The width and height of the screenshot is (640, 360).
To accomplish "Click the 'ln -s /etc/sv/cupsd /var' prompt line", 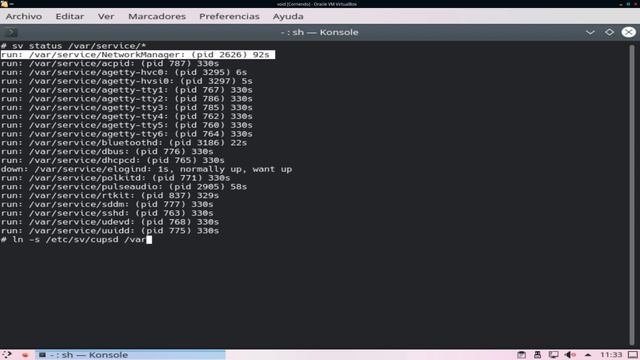I will pyautogui.click(x=76, y=240).
